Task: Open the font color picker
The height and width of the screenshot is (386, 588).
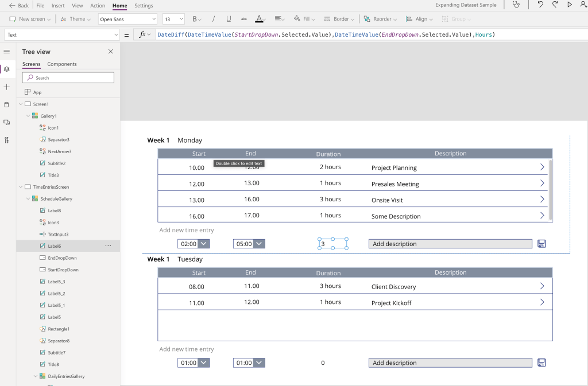Action: 259,19
